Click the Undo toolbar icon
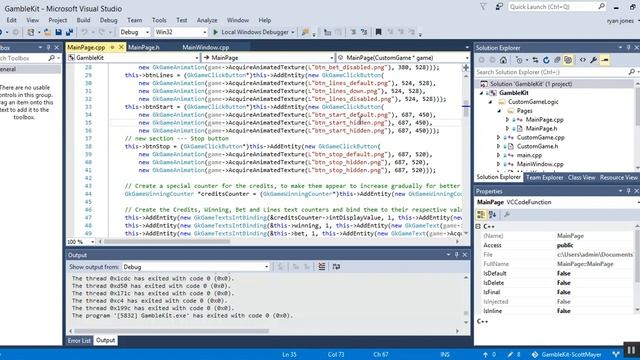This screenshot has height=360, width=640. (x=84, y=32)
